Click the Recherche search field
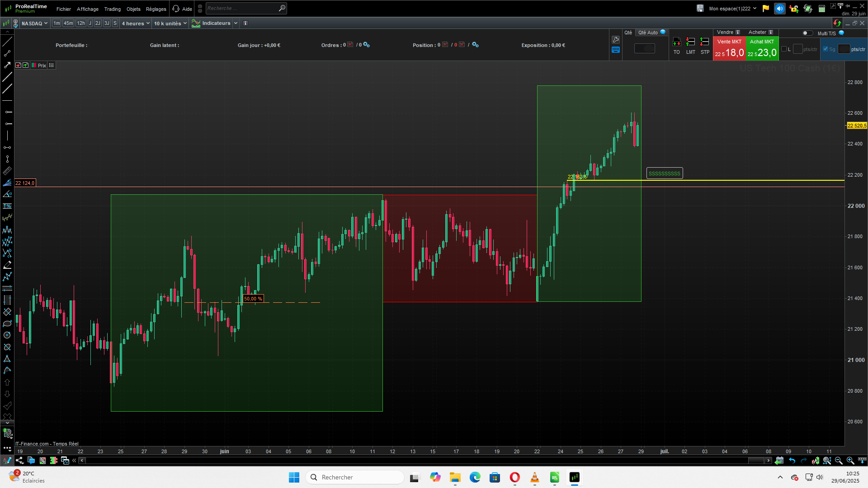Screen dimensions: 868x488 click(242, 8)
